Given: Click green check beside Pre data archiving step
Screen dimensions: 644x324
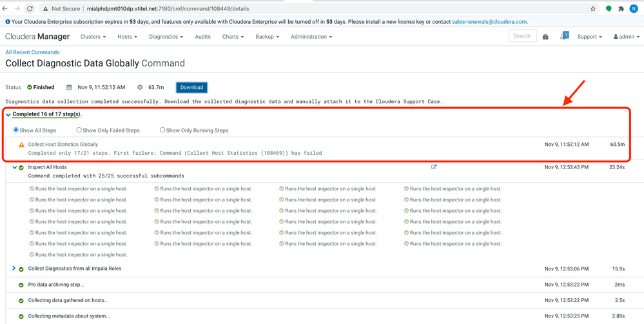Looking at the screenshot, I should [21, 285].
